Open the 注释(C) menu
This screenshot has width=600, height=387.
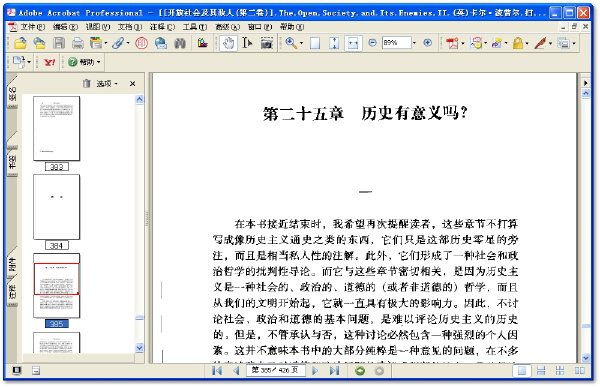[162, 27]
